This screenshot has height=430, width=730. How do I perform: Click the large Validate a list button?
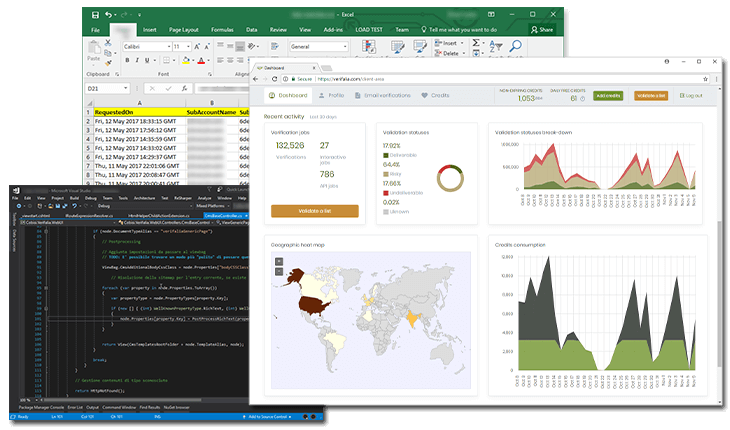(314, 210)
